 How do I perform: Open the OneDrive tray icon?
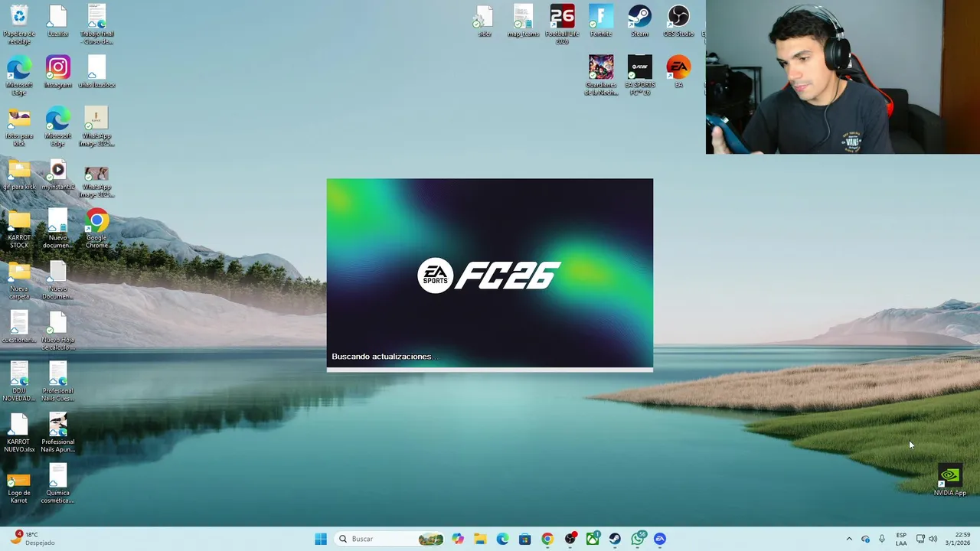pos(865,539)
